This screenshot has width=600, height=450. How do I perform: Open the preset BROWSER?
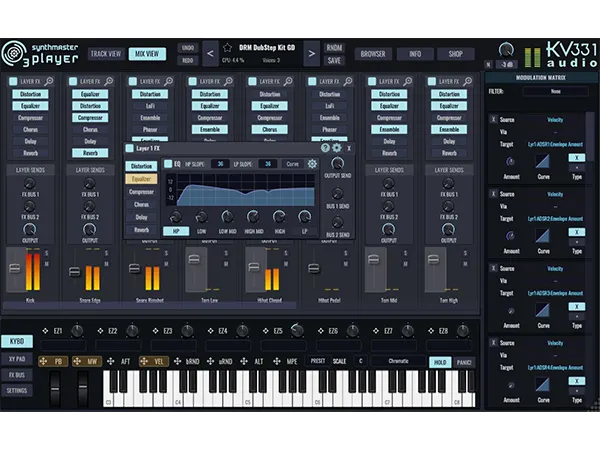pyautogui.click(x=373, y=54)
